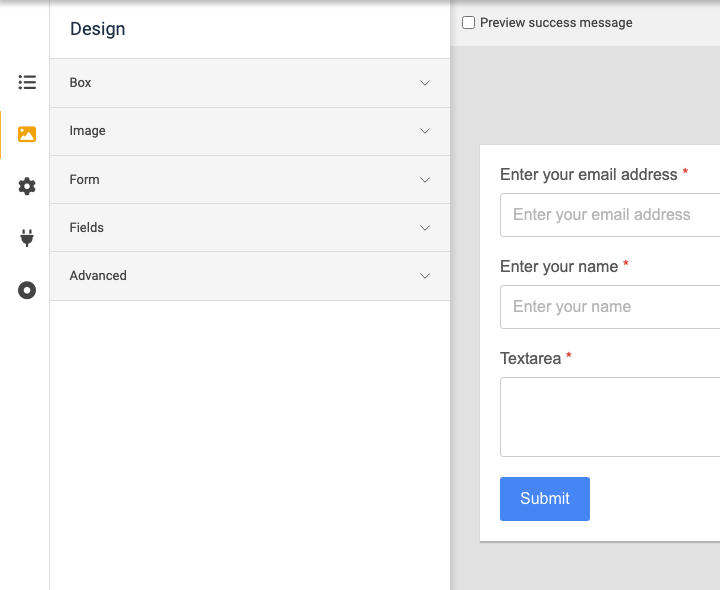Click the blue Submit button

(x=545, y=499)
